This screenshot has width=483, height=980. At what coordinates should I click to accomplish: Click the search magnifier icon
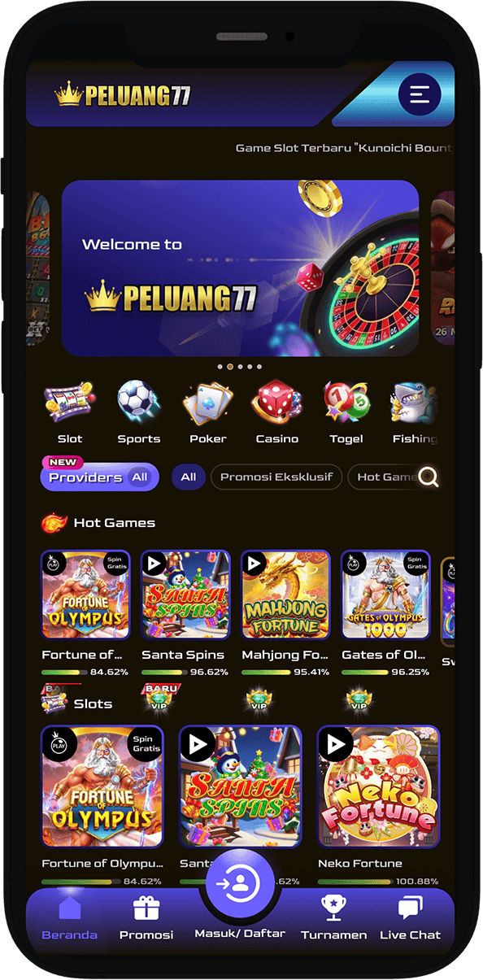tap(429, 478)
